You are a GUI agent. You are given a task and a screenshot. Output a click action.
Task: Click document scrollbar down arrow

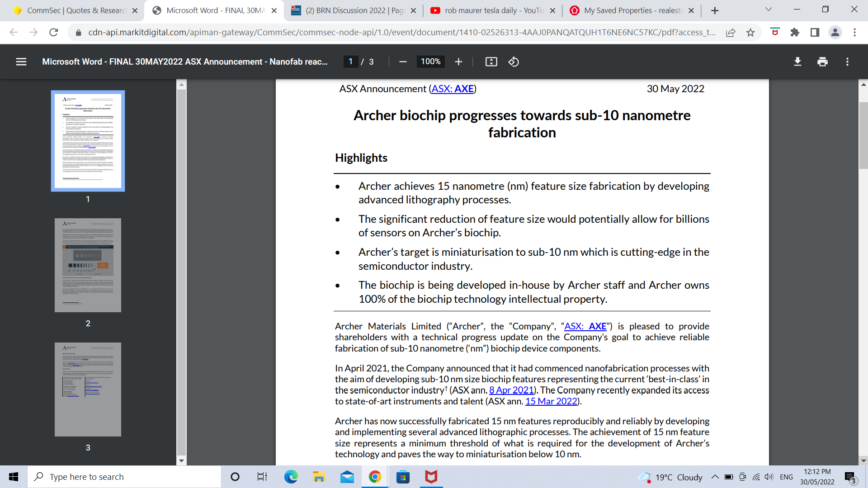coord(863,461)
